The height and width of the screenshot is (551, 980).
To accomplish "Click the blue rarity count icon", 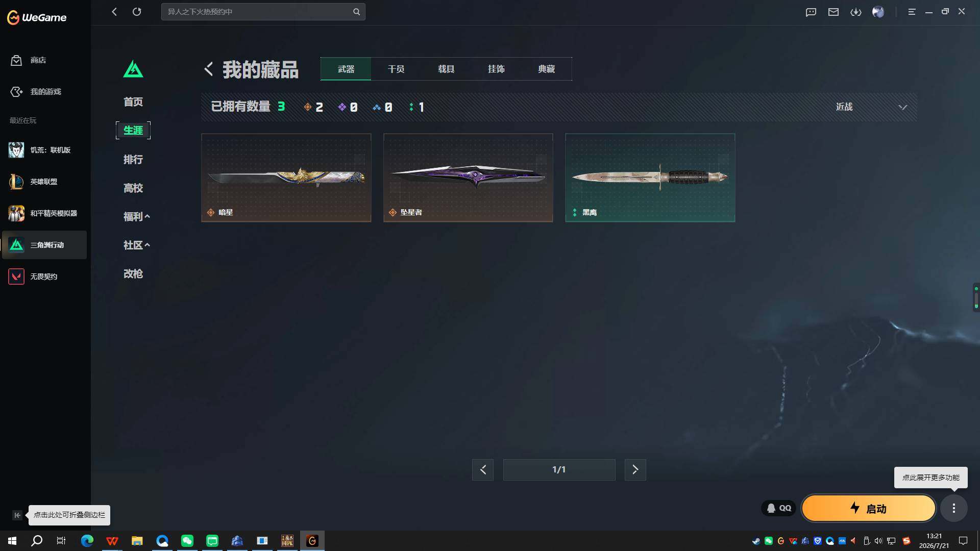I will coord(377,107).
